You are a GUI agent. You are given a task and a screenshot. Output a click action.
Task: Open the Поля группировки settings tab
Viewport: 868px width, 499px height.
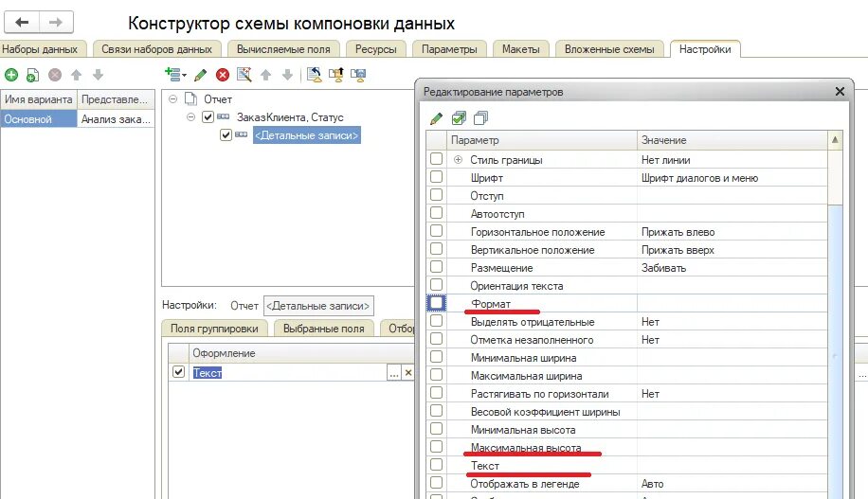click(214, 329)
